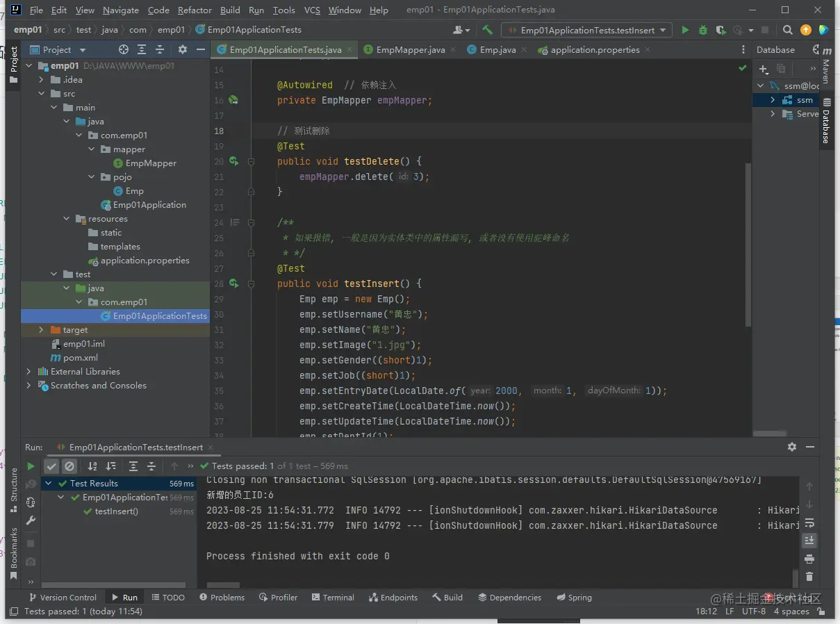
Task: Toggle Show Passed tests checkmark filter
Action: (51, 466)
